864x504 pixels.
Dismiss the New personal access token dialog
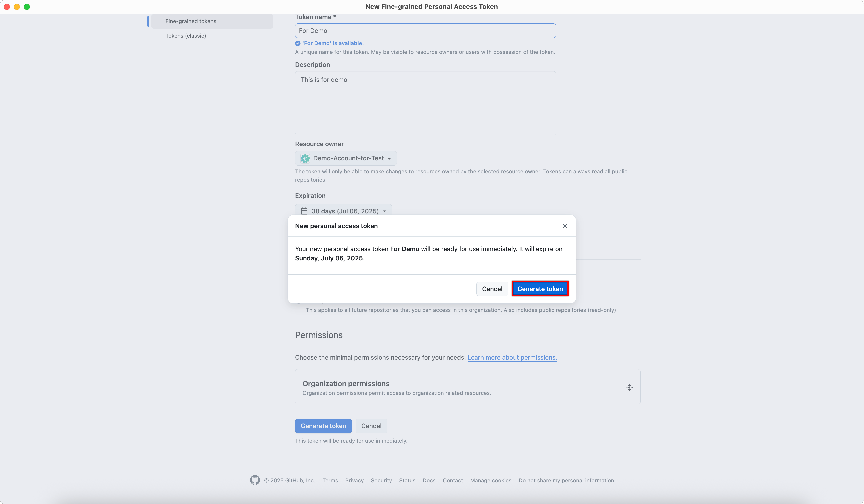565,226
